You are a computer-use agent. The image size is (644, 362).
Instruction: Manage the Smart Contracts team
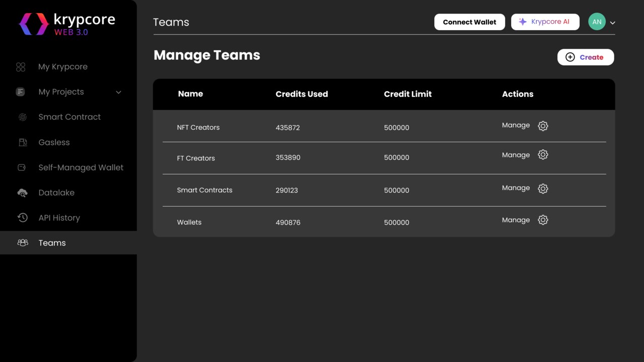(x=516, y=188)
